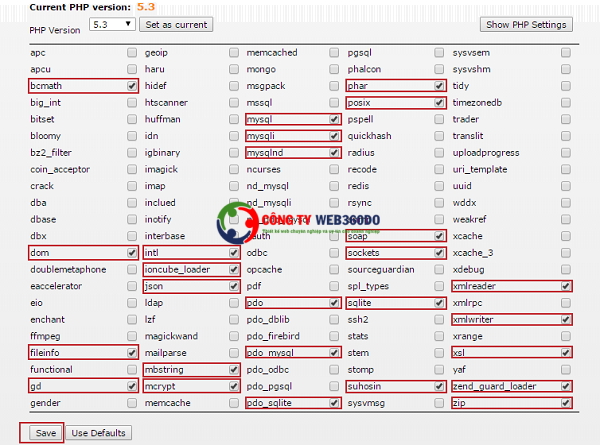Enable the xcache extension checkbox
This screenshot has height=445, width=600.
[566, 236]
